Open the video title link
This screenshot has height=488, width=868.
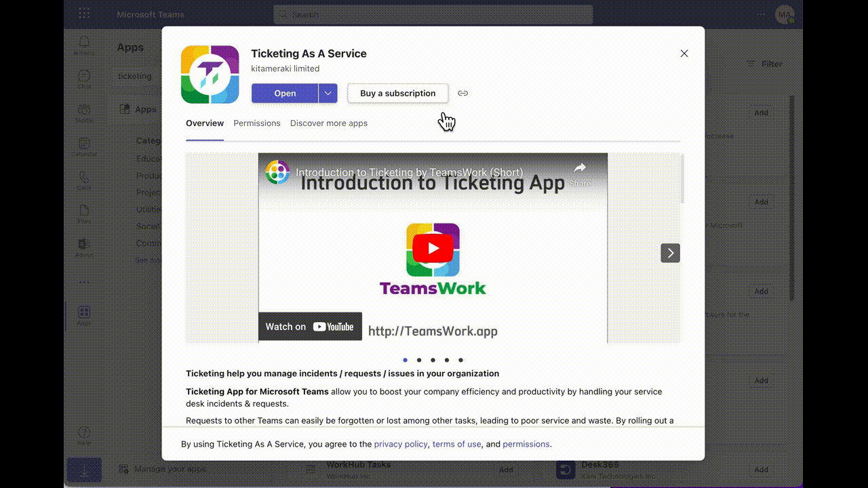click(x=410, y=173)
